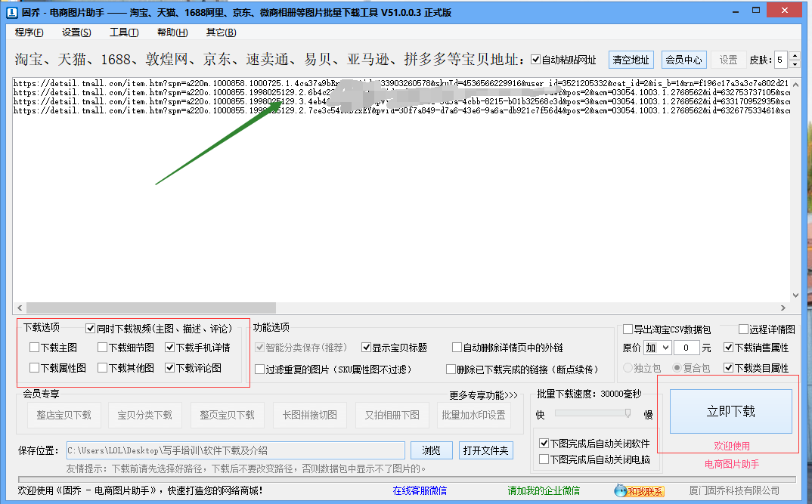
Task: Select 复合包 radio button
Action: [677, 367]
